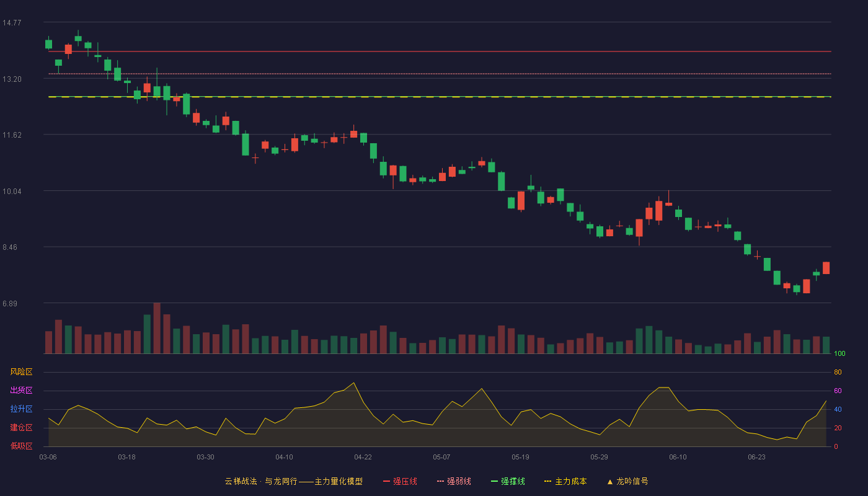Toggle the 强撑线 legend entry
This screenshot has height=496, width=868.
point(508,481)
